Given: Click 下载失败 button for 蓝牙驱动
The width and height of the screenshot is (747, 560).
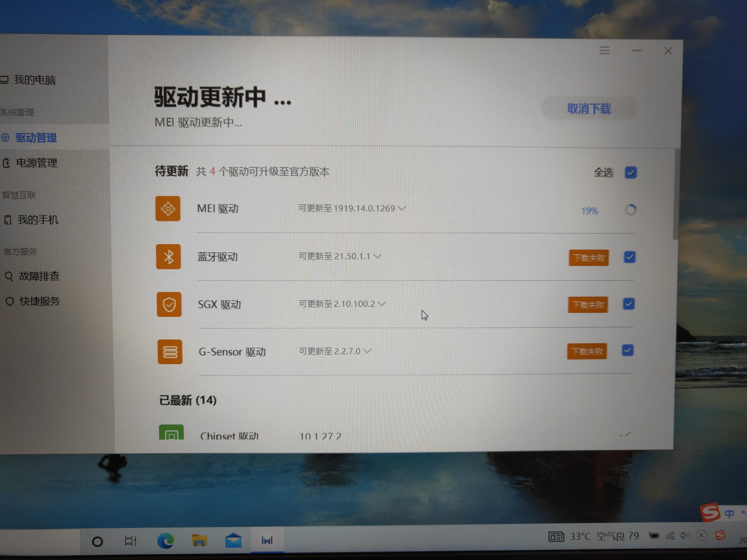Looking at the screenshot, I should tap(589, 258).
